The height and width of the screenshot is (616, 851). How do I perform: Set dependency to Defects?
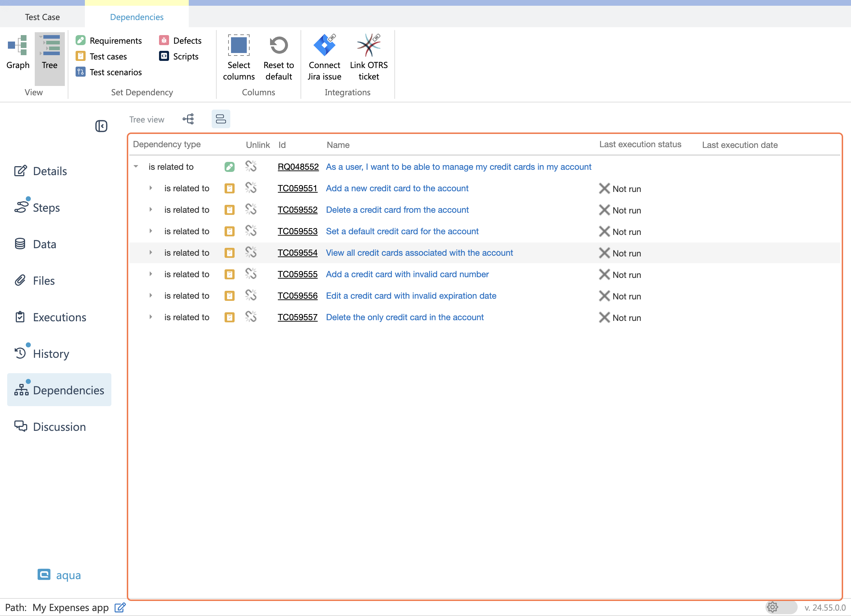[x=181, y=40]
